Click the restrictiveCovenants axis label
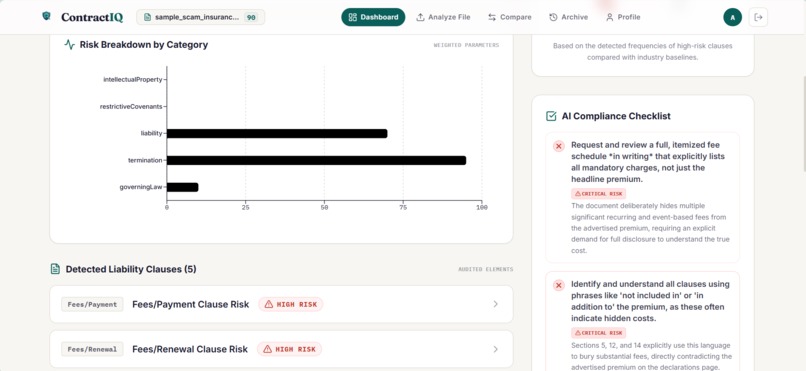This screenshot has width=806, height=371. (131, 106)
